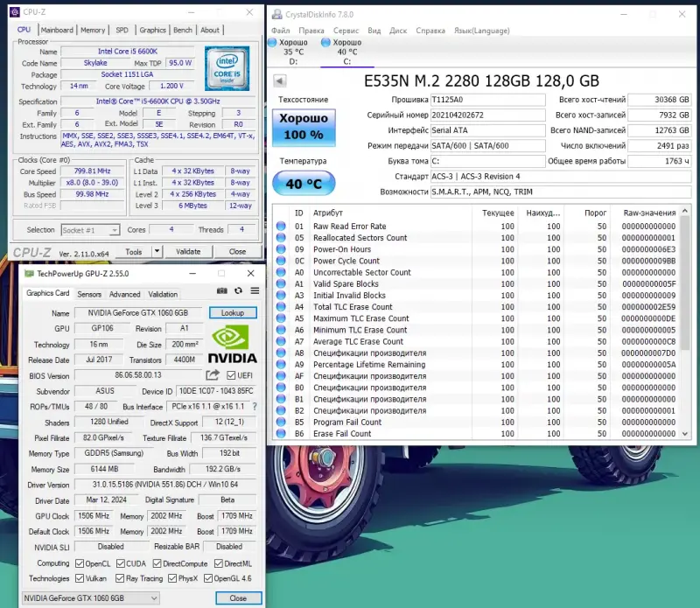The image size is (700, 608).
Task: Open the Bench tab in CPU-Z
Action: pyautogui.click(x=183, y=30)
